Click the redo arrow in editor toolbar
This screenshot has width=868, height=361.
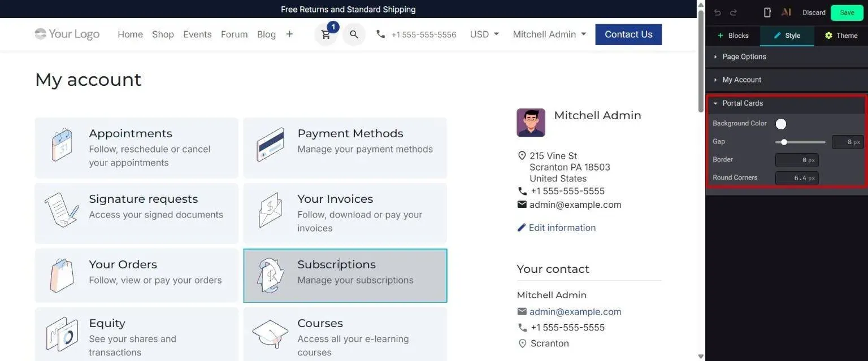[734, 12]
